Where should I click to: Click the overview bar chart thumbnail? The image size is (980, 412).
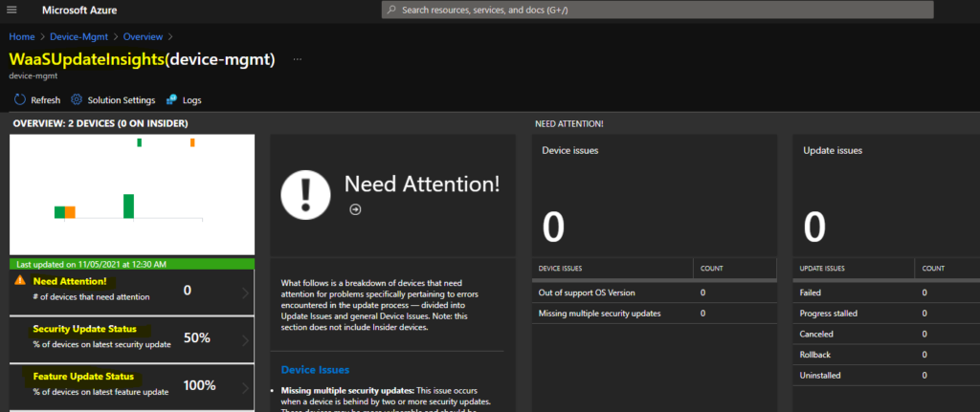(132, 195)
